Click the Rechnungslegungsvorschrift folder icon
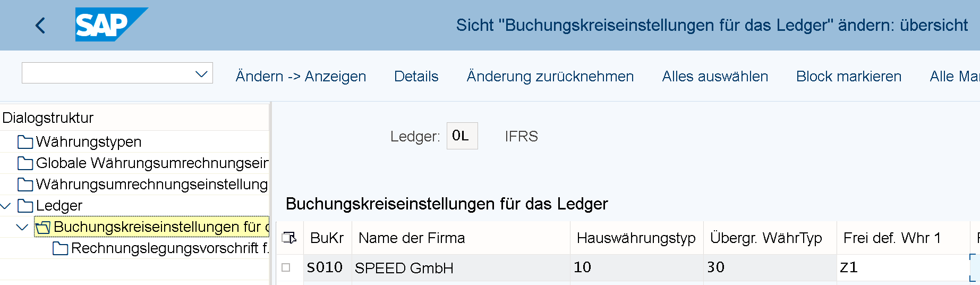This screenshot has width=980, height=285. 61,248
